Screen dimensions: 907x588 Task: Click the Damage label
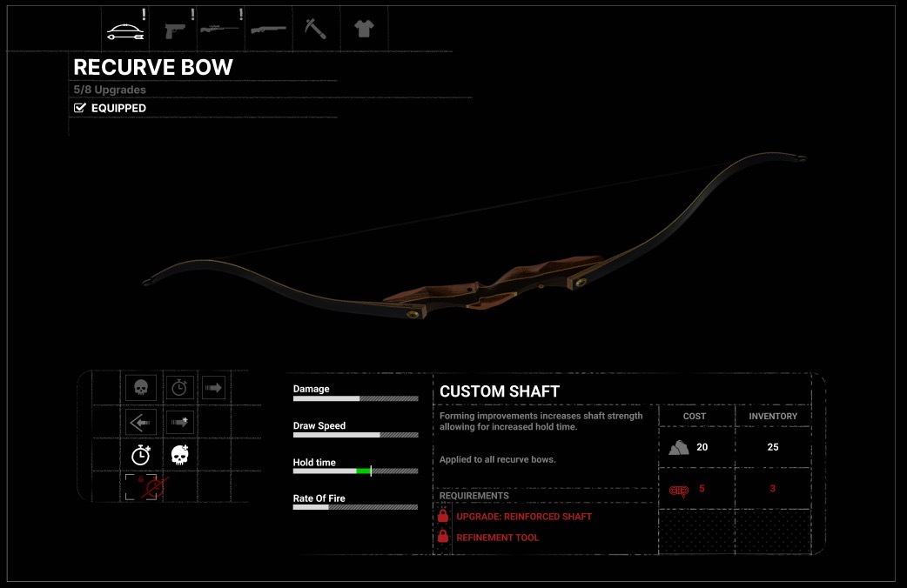coord(312,389)
